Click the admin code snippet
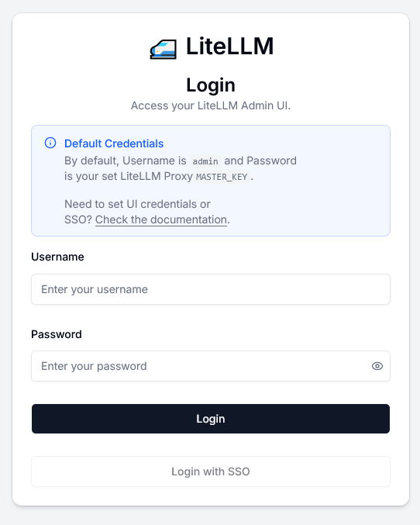The image size is (420, 525). 205,161
